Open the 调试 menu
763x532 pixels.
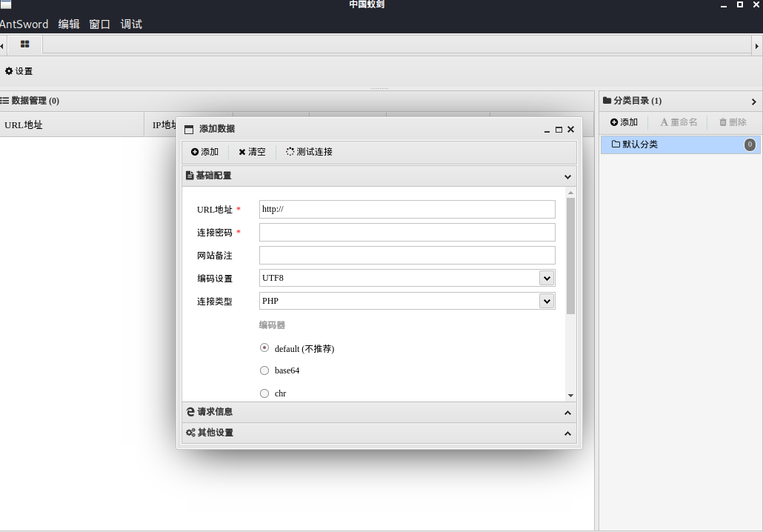pyautogui.click(x=131, y=24)
